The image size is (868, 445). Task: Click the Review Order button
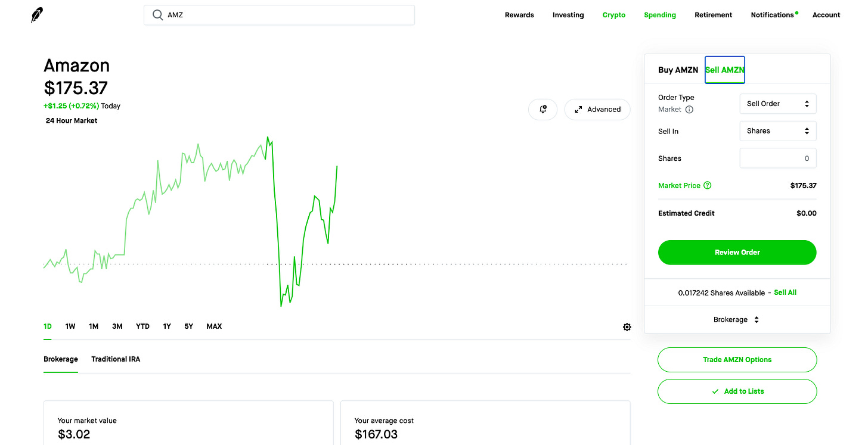tap(737, 253)
